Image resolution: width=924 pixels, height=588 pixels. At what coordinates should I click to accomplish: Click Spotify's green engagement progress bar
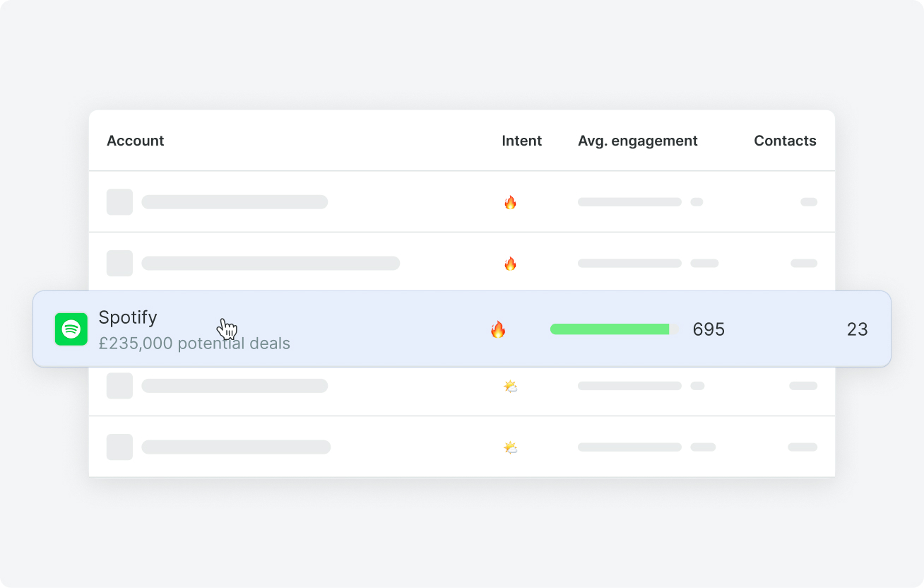pyautogui.click(x=615, y=329)
